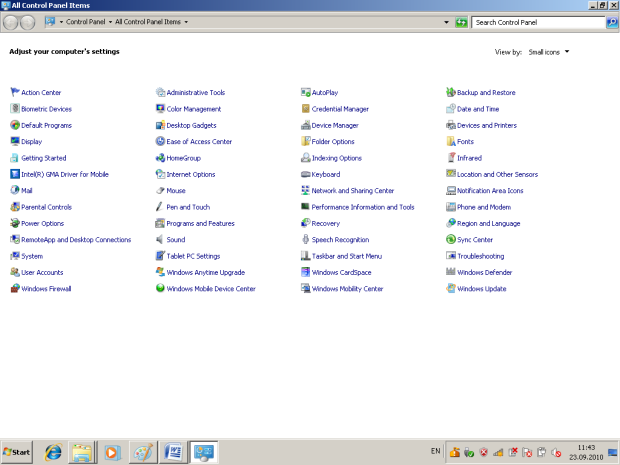Viewport: 620px width, 465px height.
Task: Click the Sound speaker icon
Action: pos(160,239)
